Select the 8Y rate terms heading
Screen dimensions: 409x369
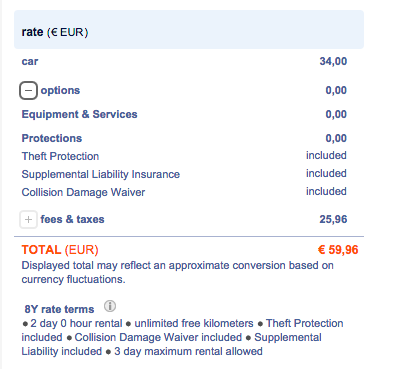click(59, 309)
